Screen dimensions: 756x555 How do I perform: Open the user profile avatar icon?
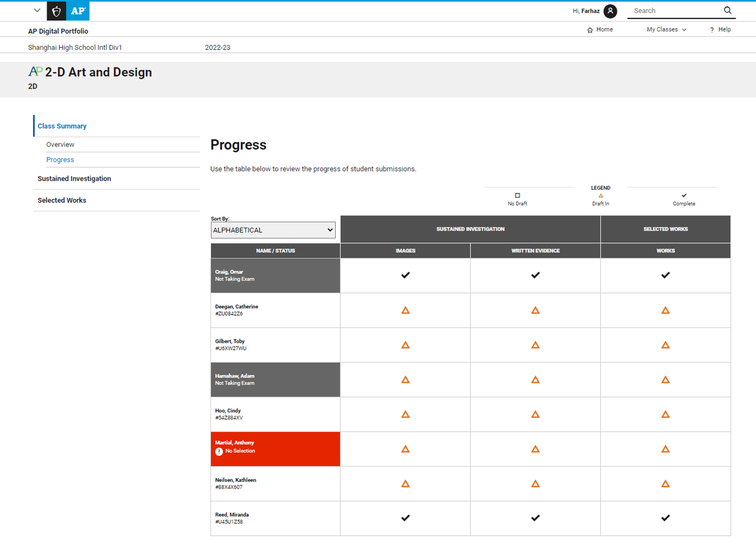610,11
